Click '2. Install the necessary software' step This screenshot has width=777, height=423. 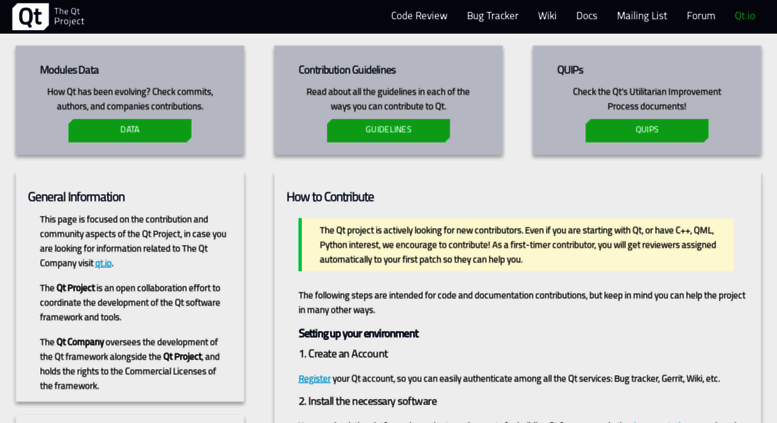click(x=368, y=401)
